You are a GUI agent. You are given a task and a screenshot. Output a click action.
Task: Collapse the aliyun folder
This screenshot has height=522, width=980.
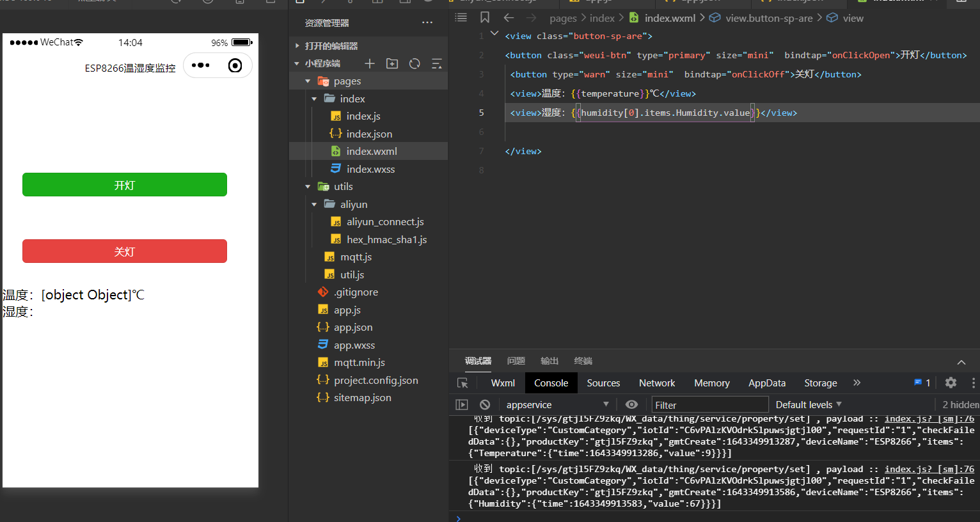[314, 204]
